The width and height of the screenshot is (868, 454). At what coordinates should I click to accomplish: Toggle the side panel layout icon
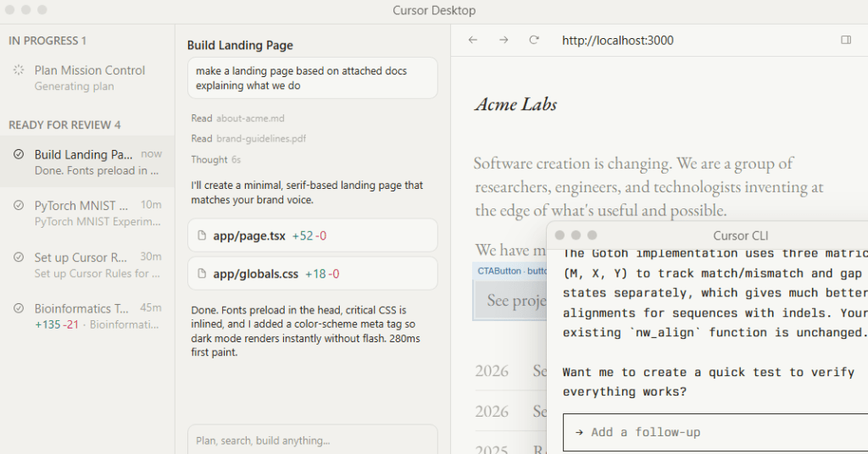(846, 40)
